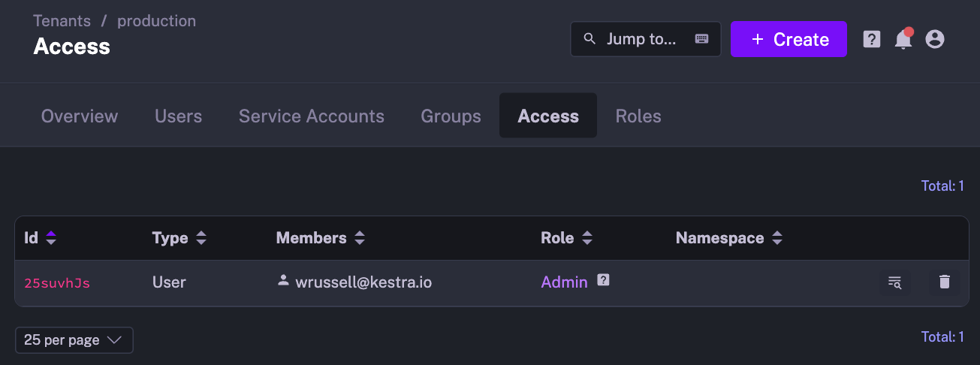Switch to the Roles tab
980x365 pixels.
click(x=638, y=116)
